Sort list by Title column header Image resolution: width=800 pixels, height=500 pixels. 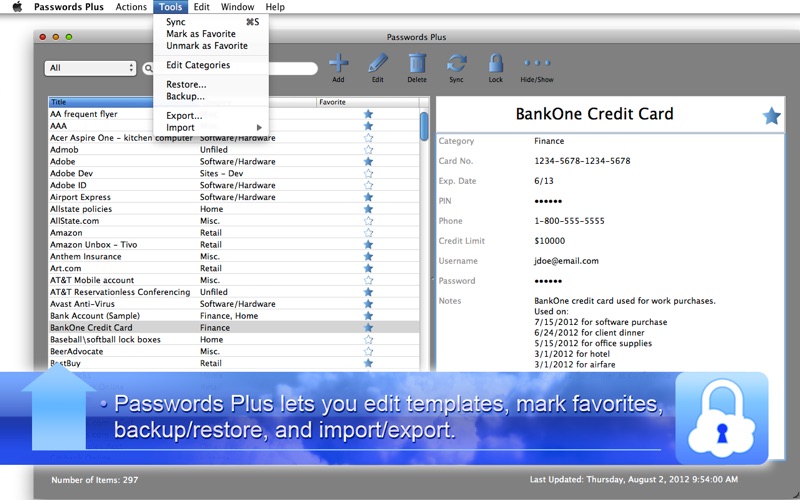pos(101,102)
